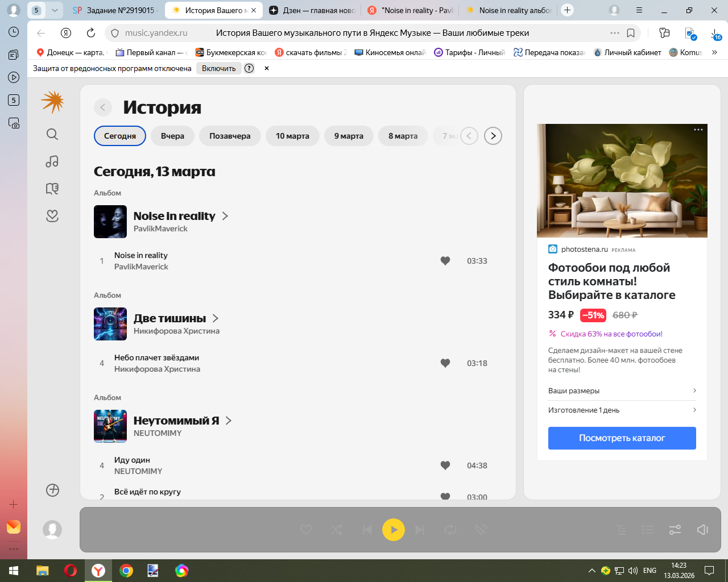Open player sound settings sliders icon
Image resolution: width=728 pixels, height=582 pixels.
pyautogui.click(x=675, y=530)
